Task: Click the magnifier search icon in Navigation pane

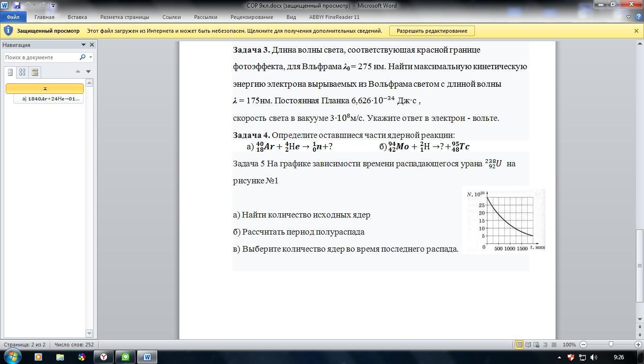Action: click(x=82, y=57)
